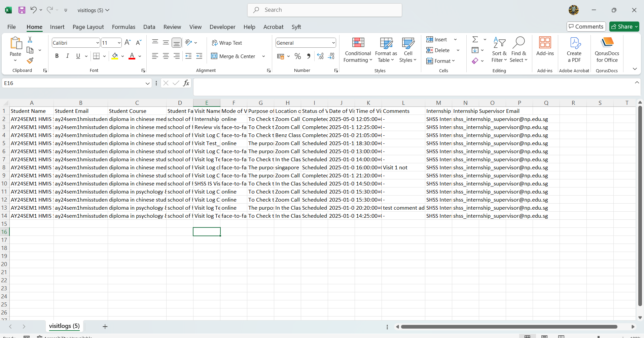Switch to the Formulas ribbon tab
Screen dimensions: 644x338
pyautogui.click(x=123, y=27)
